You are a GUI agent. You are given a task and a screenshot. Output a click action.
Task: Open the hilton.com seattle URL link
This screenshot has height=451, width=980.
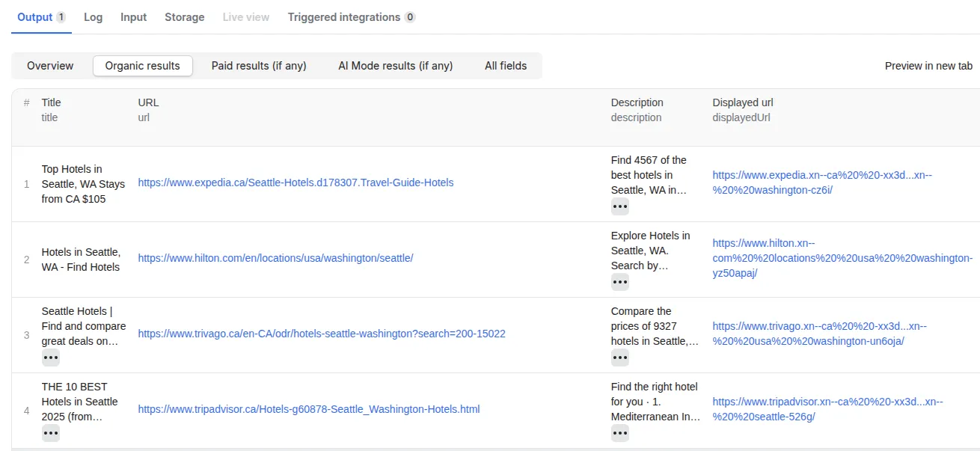(275, 258)
